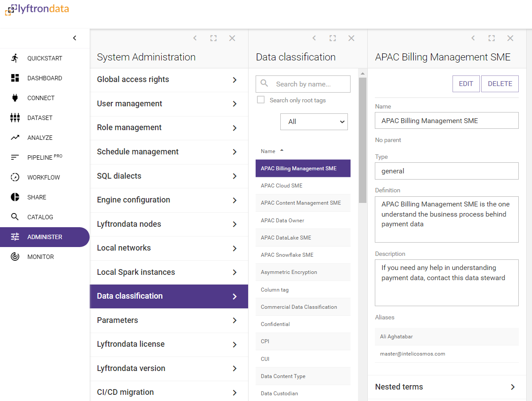The height and width of the screenshot is (401, 532).
Task: Click the Name input field
Action: coord(447,120)
